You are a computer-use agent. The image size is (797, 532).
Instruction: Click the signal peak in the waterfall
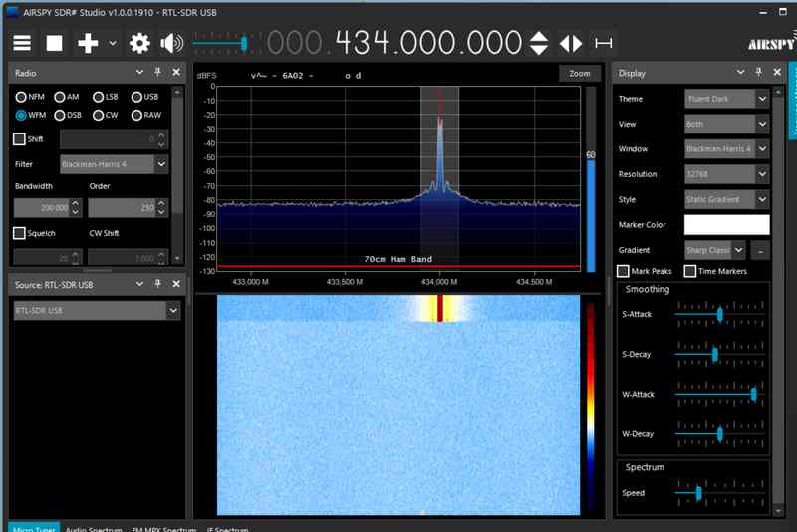440,309
